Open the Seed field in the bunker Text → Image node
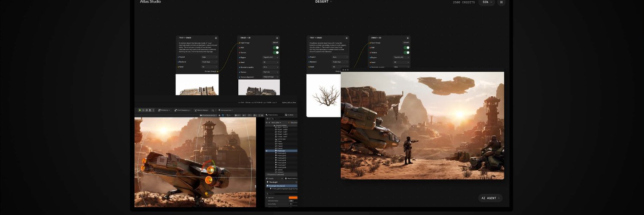The width and height of the screenshot is (644, 215). (x=209, y=67)
